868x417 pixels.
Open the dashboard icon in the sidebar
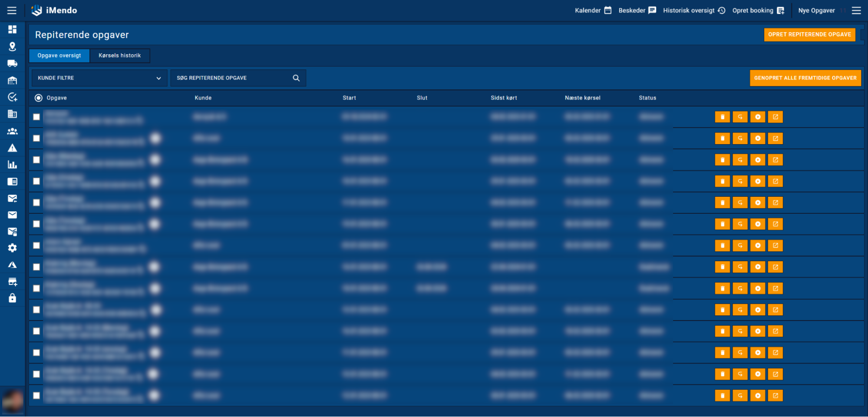(x=12, y=30)
